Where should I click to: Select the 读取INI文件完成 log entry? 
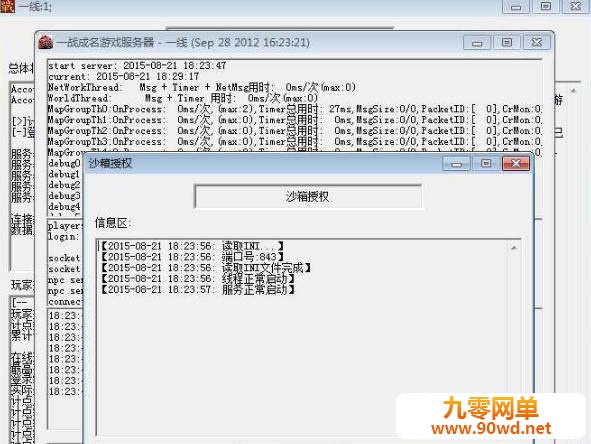206,268
